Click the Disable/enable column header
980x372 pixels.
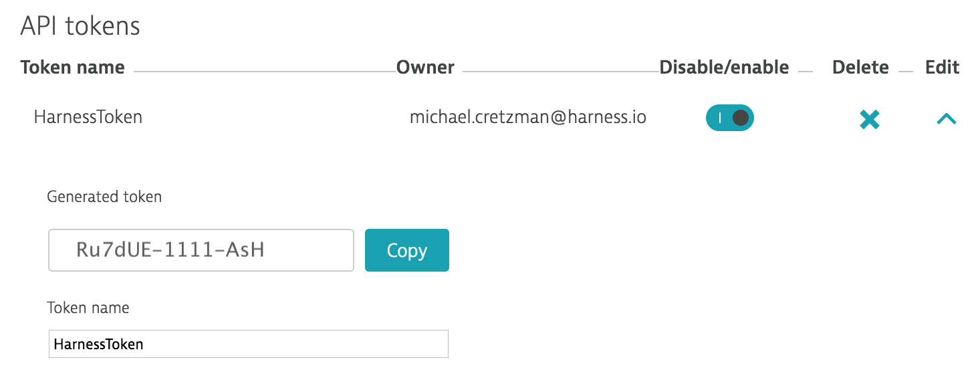724,68
